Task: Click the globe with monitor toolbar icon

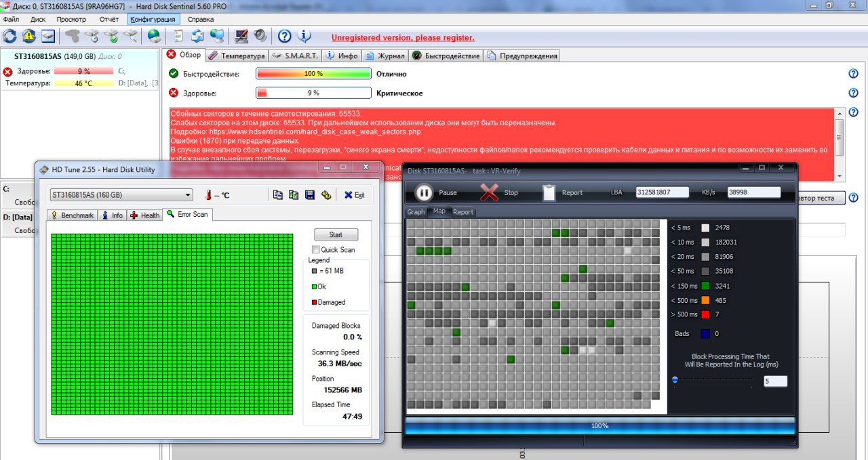Action: click(217, 36)
